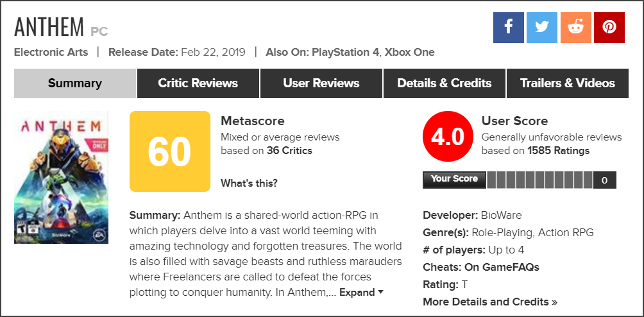Screen dimensions: 644x317
Task: Click the yellow Metascore 60 badge
Action: click(170, 151)
